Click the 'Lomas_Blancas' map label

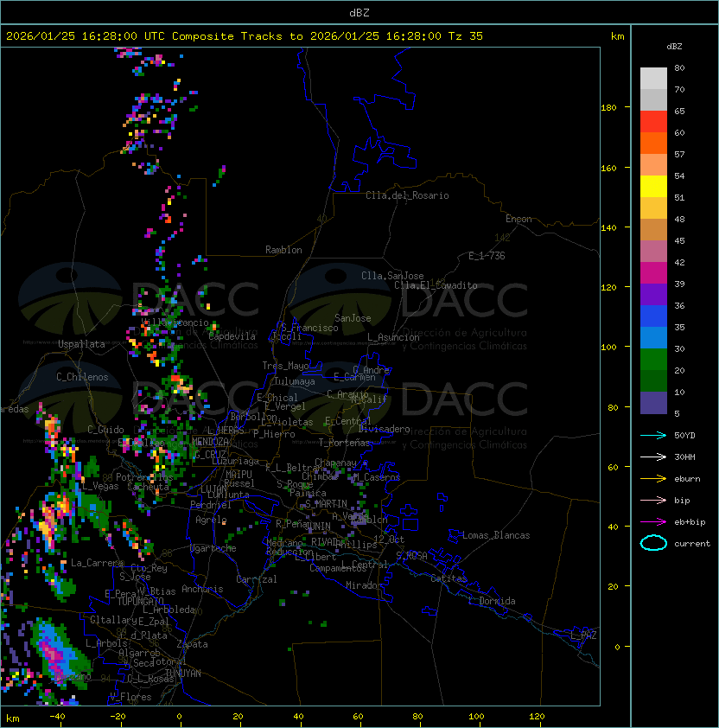[496, 535]
